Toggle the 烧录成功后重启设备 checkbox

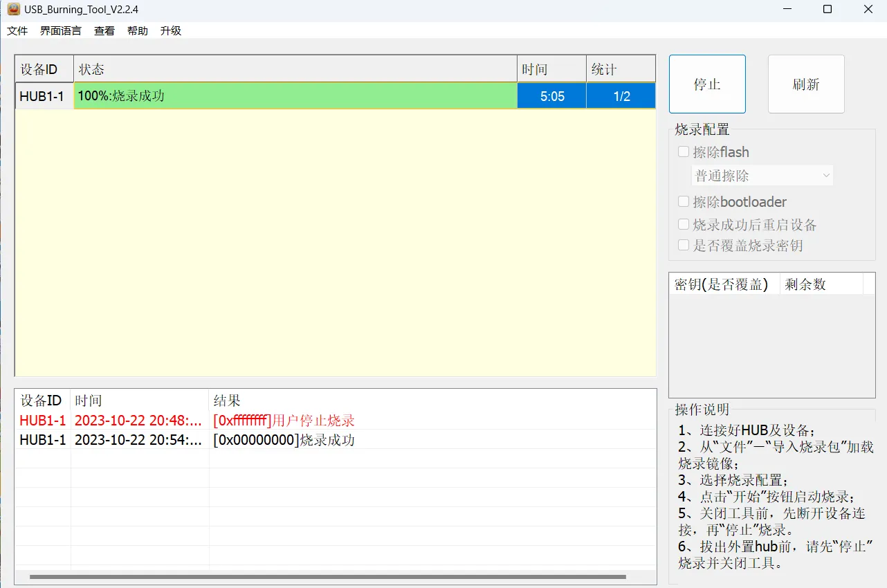point(684,225)
